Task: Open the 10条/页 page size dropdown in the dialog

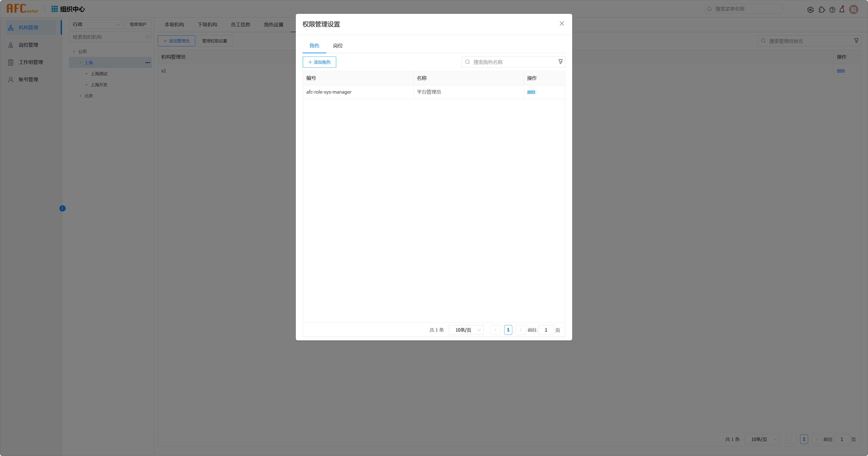Action: pyautogui.click(x=466, y=330)
